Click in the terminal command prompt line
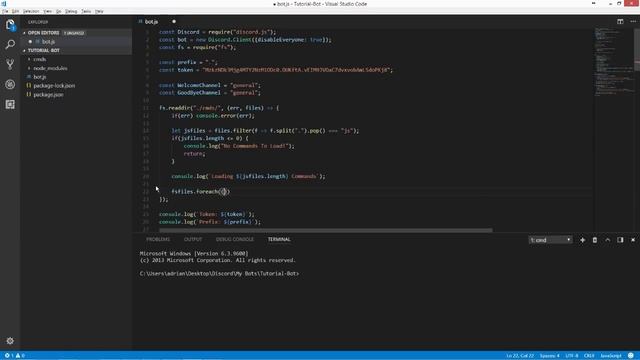 [219, 273]
